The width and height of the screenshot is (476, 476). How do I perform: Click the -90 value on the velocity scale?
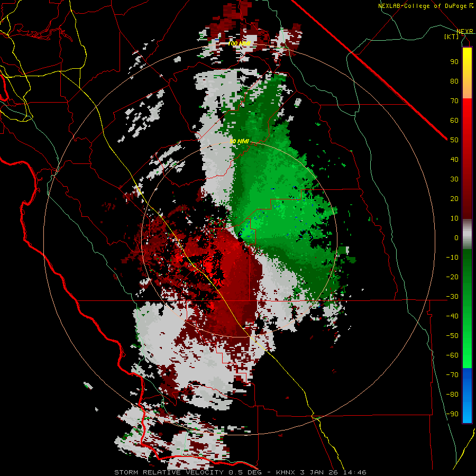(x=452, y=414)
